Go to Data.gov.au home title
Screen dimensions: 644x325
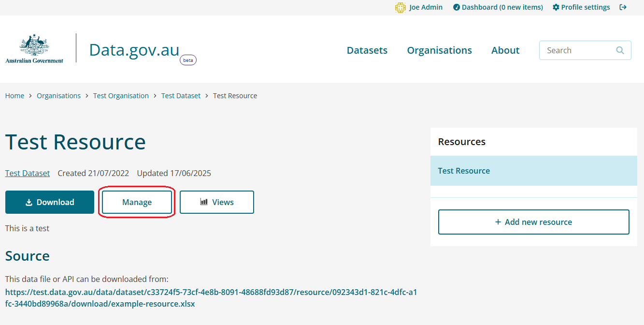(134, 50)
